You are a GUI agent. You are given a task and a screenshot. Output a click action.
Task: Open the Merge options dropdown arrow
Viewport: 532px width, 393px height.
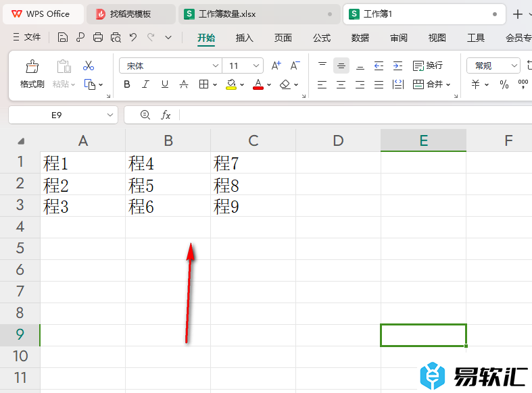pos(448,84)
